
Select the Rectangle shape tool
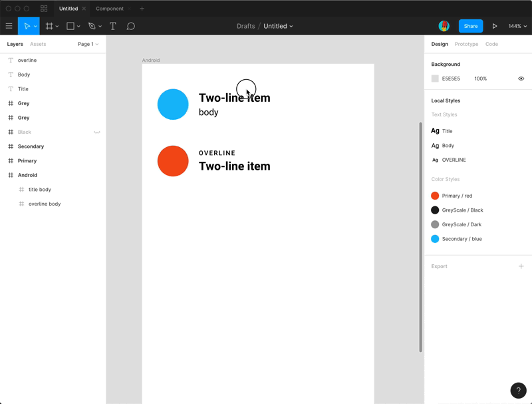[70, 26]
